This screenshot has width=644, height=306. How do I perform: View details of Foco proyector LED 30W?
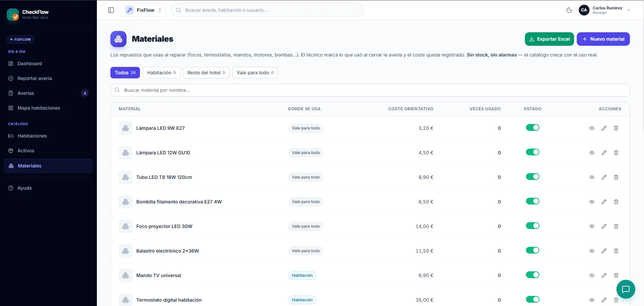click(592, 226)
